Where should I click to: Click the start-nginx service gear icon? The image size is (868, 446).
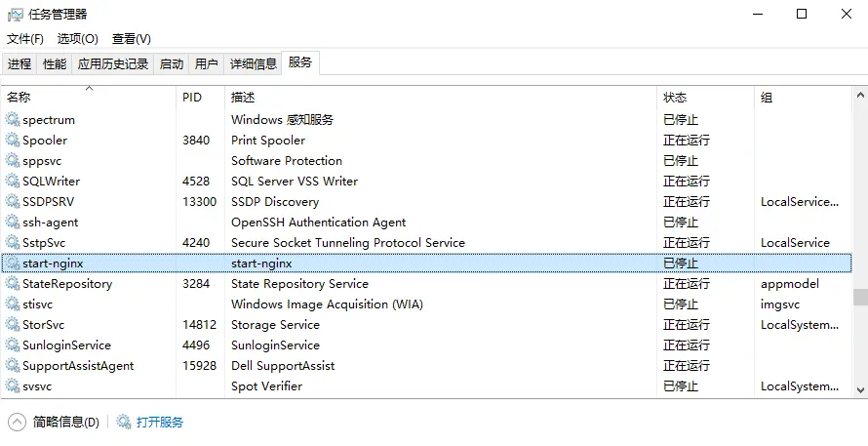point(13,264)
